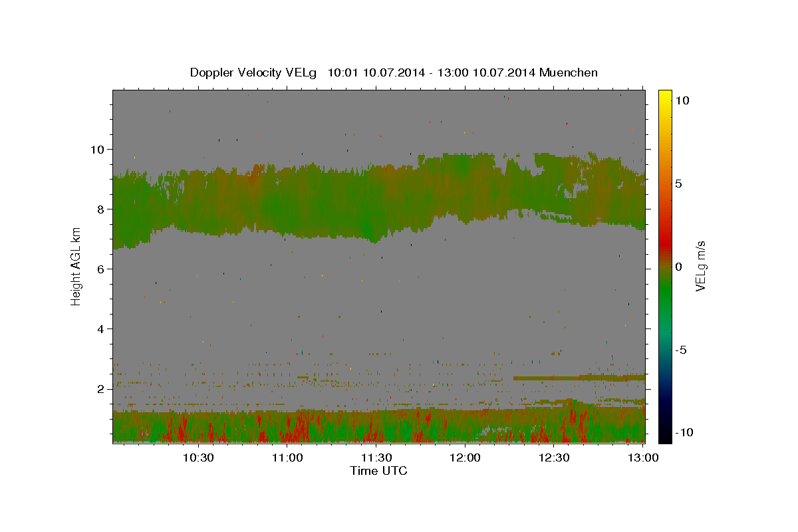This screenshot has height=532, width=798.
Task: Click the colorbar value -5 label
Action: [x=681, y=350]
